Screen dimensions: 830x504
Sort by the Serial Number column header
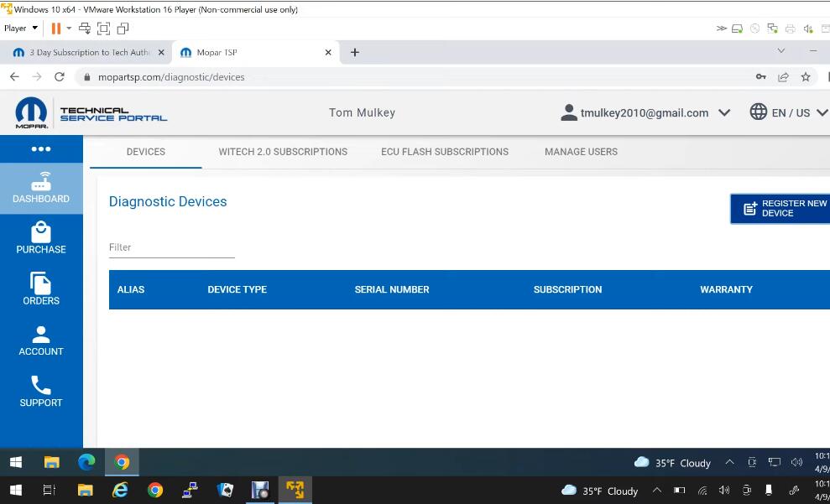tap(392, 290)
